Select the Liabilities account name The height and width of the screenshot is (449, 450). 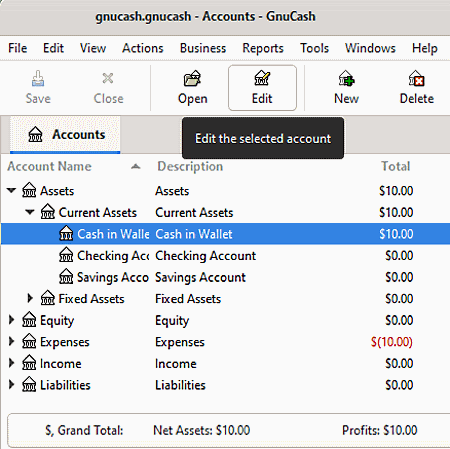65,385
